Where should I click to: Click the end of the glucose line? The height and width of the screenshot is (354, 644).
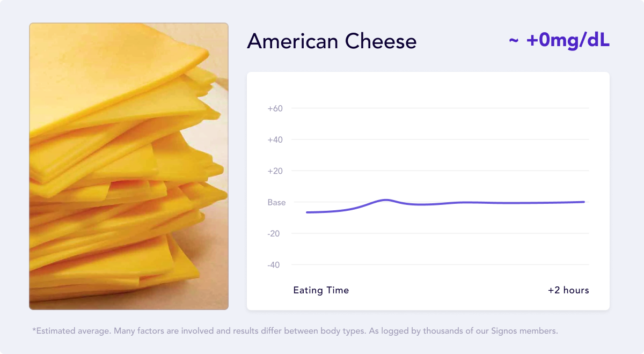(584, 202)
